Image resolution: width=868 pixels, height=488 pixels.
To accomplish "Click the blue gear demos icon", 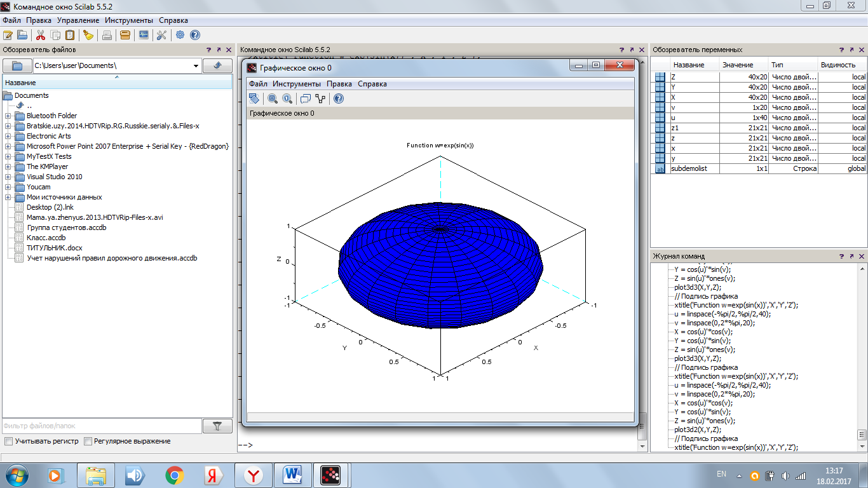I will coord(180,35).
